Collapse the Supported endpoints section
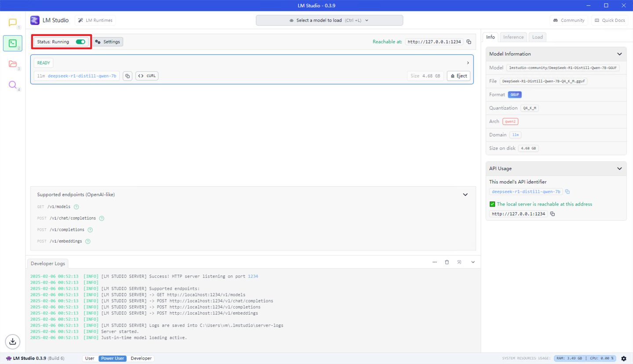Screen dimensions: 633x364 466,195
